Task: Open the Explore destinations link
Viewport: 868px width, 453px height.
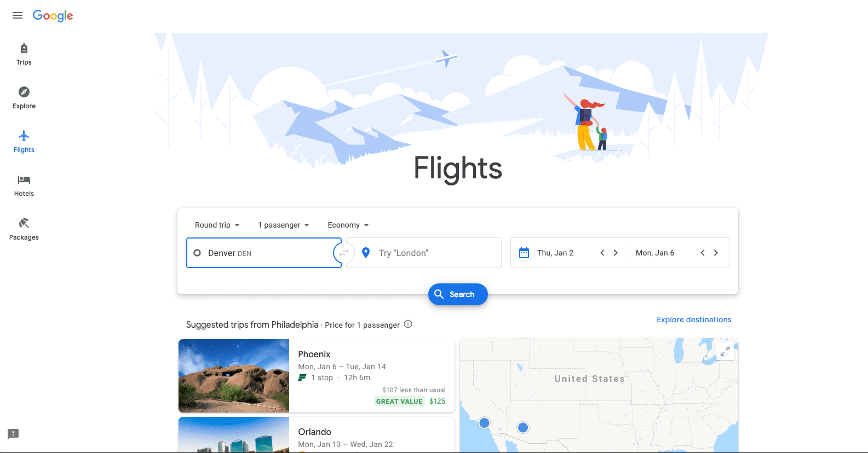Action: point(694,320)
